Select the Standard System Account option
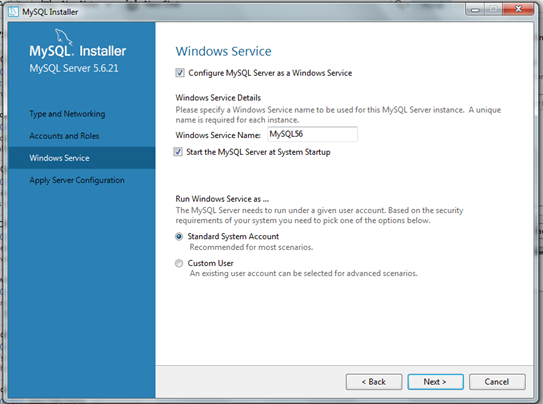Screen dimensions: 543x404 (x=179, y=236)
